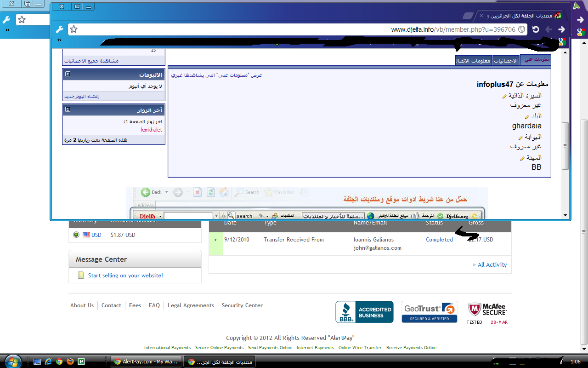This screenshot has height=368, width=588.
Task: Launch Internet Explorer from quick launch
Action: click(48, 362)
